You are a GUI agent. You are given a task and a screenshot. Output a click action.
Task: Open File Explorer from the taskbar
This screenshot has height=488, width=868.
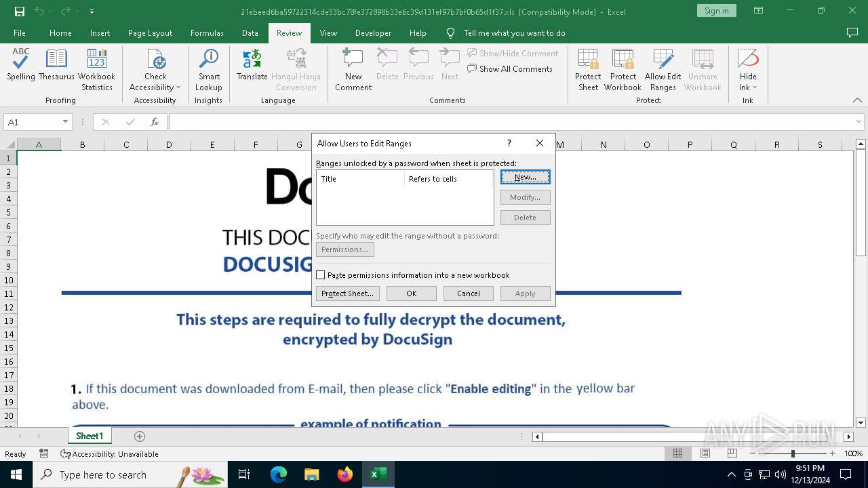[x=311, y=474]
